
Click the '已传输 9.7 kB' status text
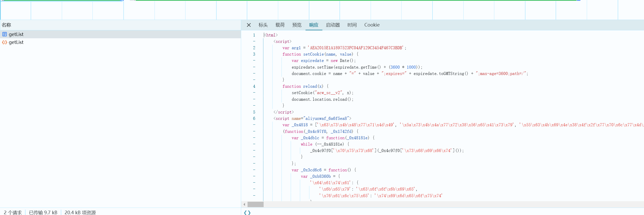point(43,212)
